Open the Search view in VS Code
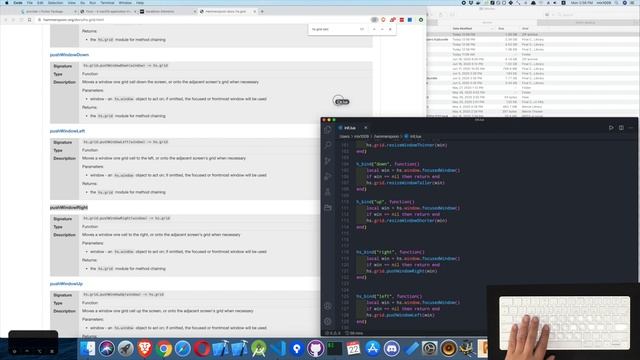This screenshot has width=640, height=360. 328,145
